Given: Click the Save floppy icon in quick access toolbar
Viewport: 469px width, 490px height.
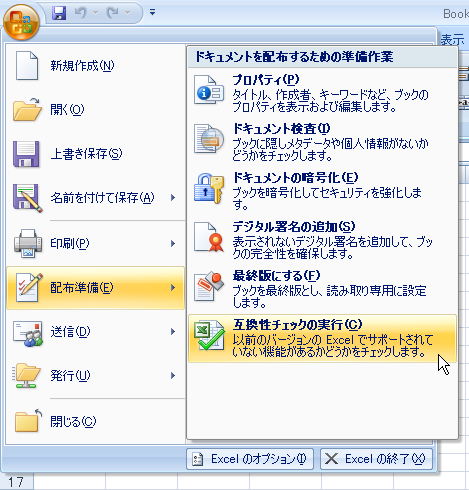Looking at the screenshot, I should 59,13.
